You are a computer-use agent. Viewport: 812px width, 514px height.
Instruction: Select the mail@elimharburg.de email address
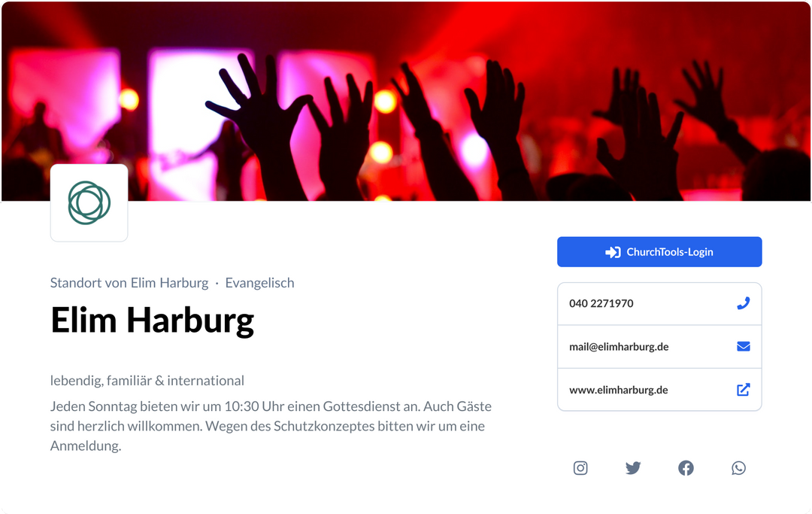coord(619,347)
